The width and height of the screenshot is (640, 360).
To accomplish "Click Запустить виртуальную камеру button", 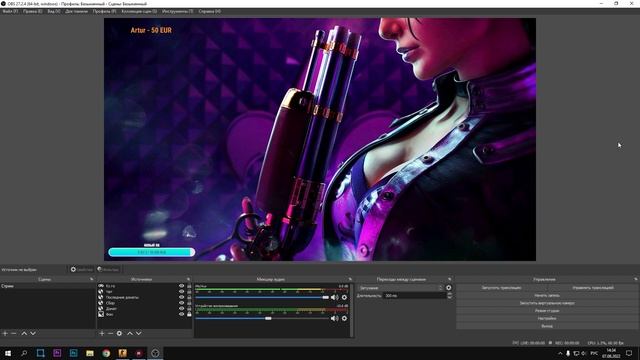I will pyautogui.click(x=547, y=303).
